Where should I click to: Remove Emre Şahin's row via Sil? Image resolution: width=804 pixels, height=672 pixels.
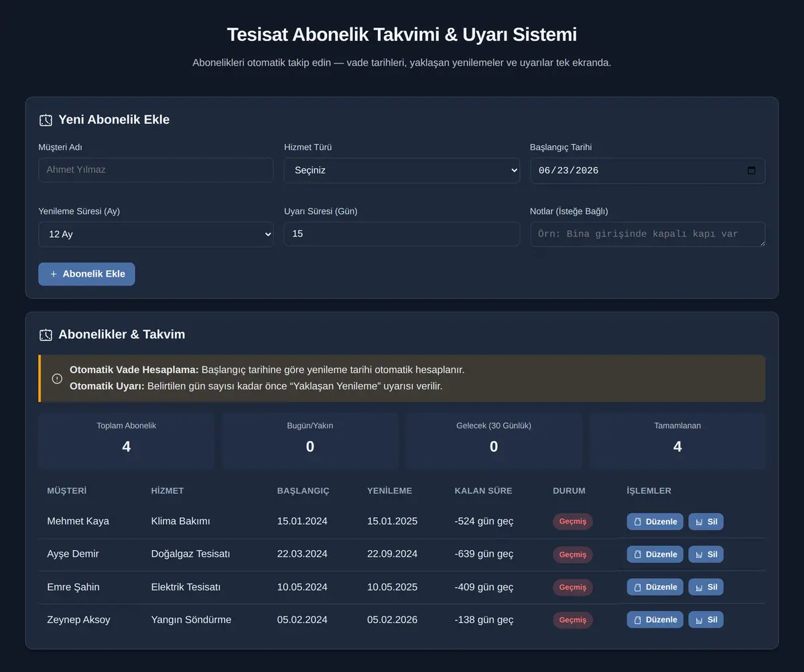click(706, 587)
